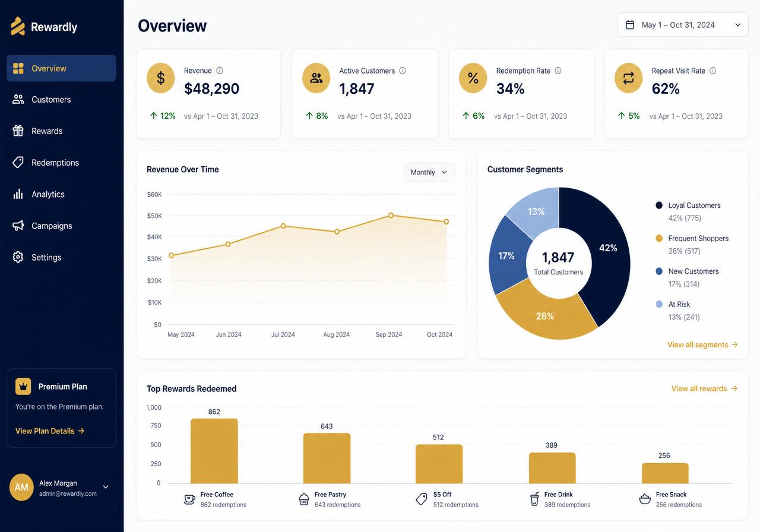This screenshot has width=760, height=532.
Task: Open the Analytics menu item
Action: 61,194
